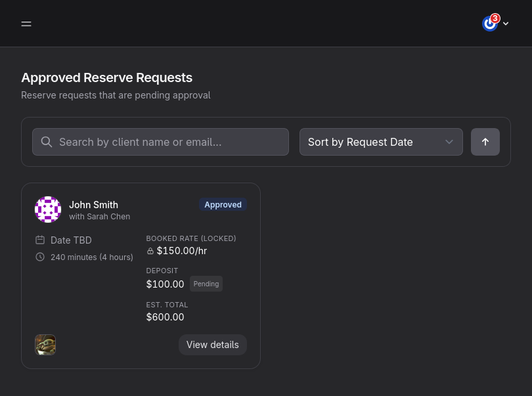
Task: Click the red notification badge showing 3
Action: (495, 18)
